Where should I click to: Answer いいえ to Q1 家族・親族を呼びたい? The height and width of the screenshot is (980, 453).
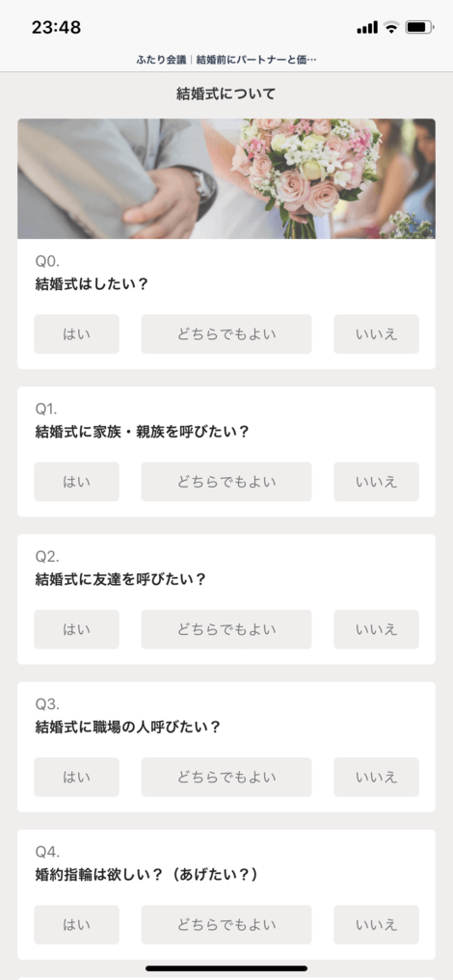[x=376, y=482]
